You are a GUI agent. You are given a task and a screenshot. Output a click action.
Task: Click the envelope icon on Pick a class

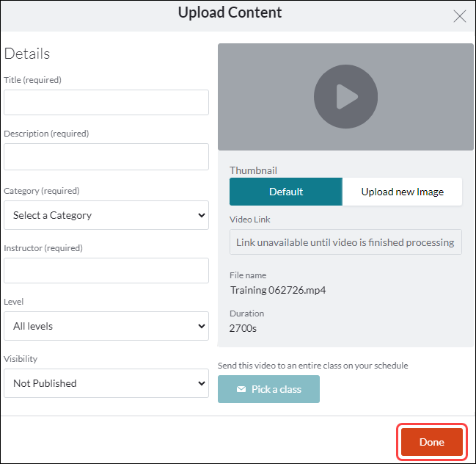point(241,389)
